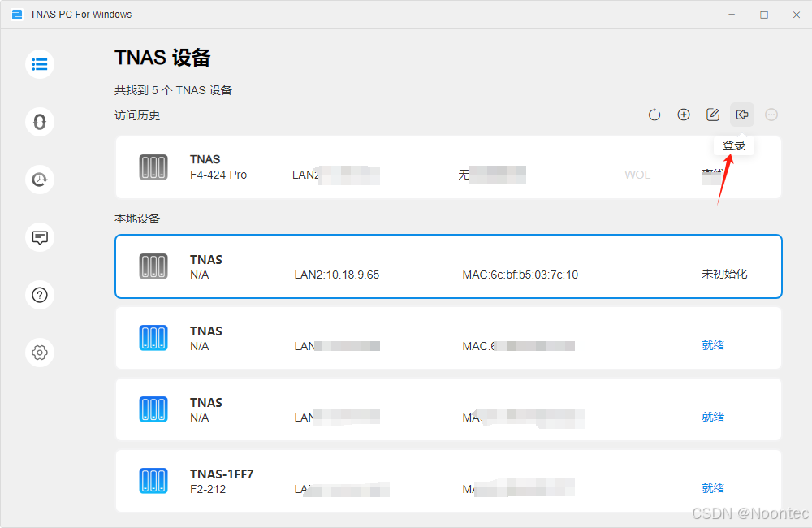
Task: Click the add device plus icon
Action: click(684, 115)
